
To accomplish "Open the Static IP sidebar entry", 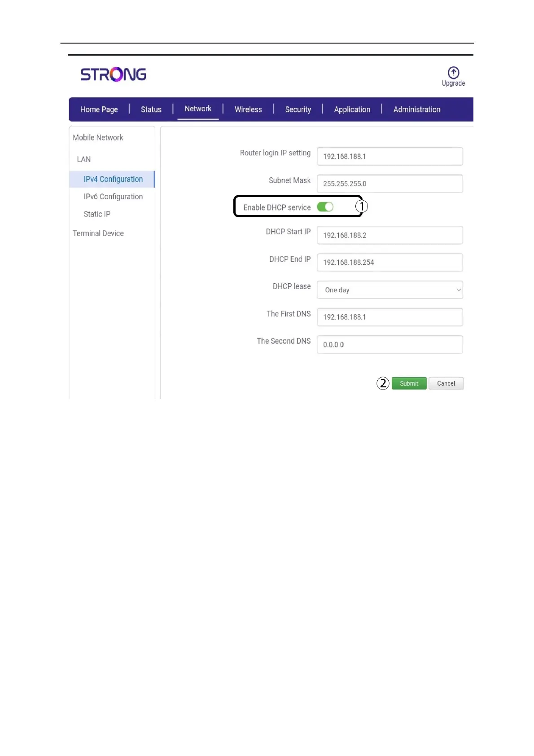I will point(97,214).
